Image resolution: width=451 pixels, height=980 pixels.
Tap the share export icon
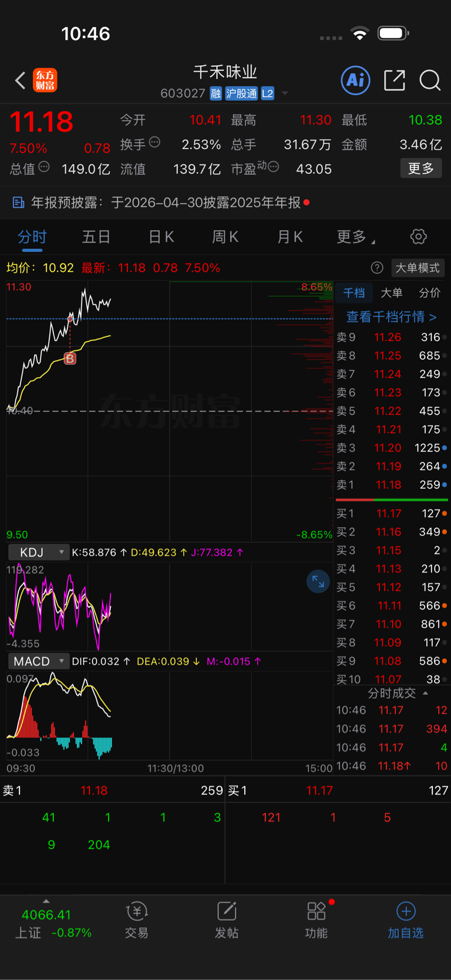[x=395, y=80]
